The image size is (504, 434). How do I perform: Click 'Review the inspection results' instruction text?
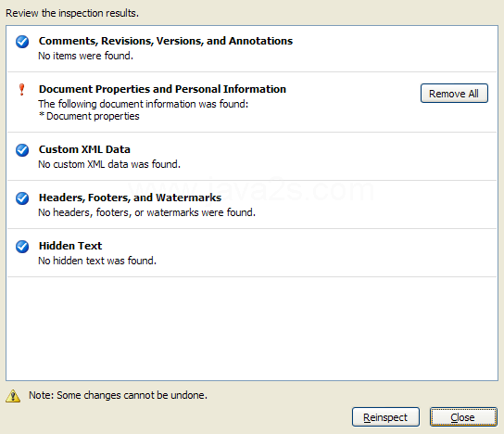tap(72, 13)
